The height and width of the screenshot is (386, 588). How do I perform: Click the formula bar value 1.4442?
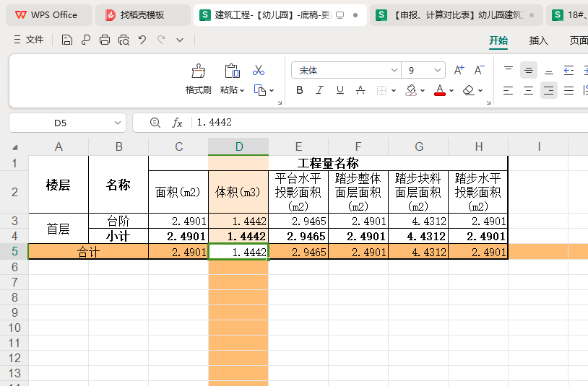pos(214,123)
